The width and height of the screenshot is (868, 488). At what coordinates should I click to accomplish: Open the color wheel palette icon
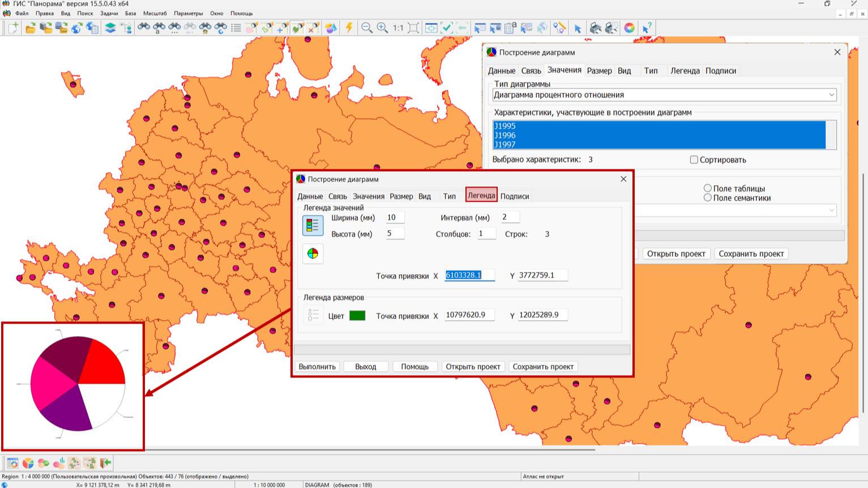tap(629, 28)
